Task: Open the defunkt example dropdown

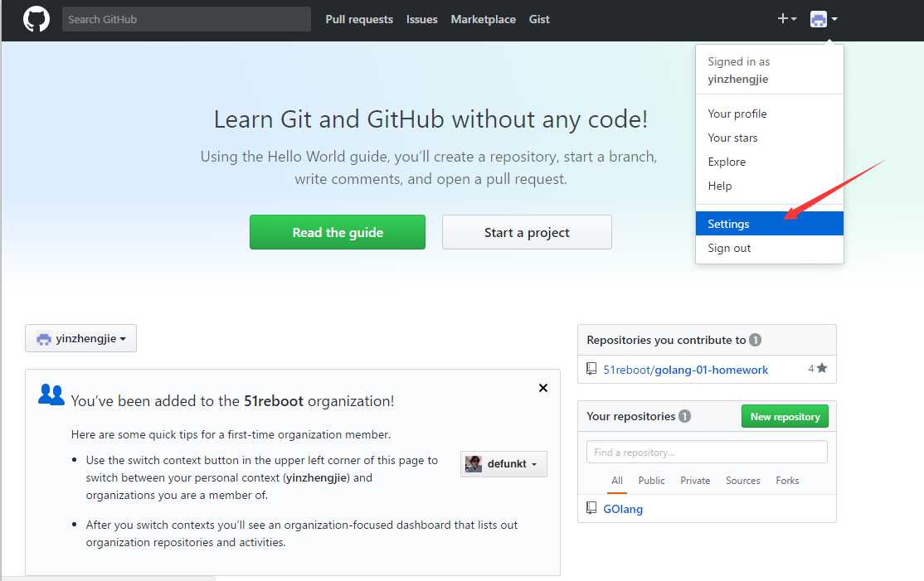Action: click(503, 464)
